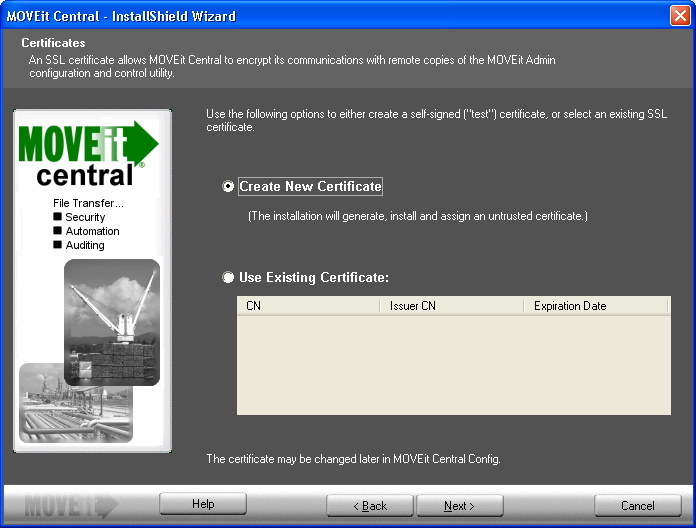
Task: Proceed with the Next button
Action: [460, 506]
